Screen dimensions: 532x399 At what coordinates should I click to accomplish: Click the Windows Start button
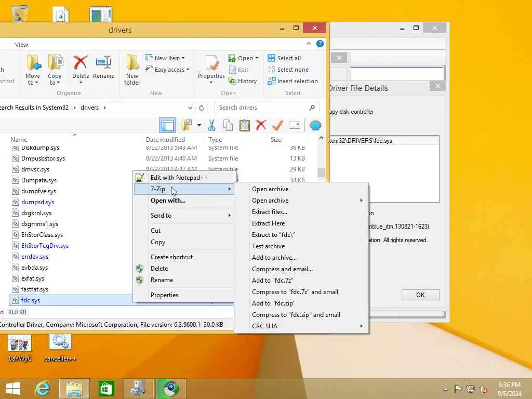pyautogui.click(x=13, y=389)
